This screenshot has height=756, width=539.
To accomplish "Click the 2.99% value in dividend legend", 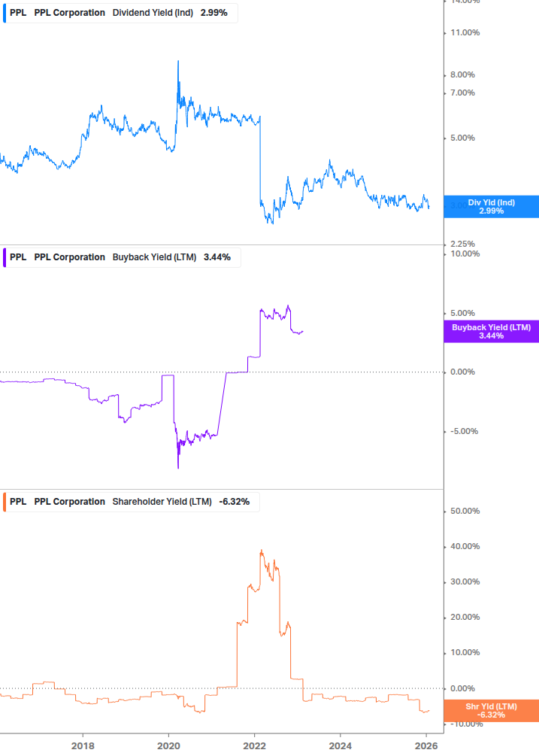I will pos(213,13).
